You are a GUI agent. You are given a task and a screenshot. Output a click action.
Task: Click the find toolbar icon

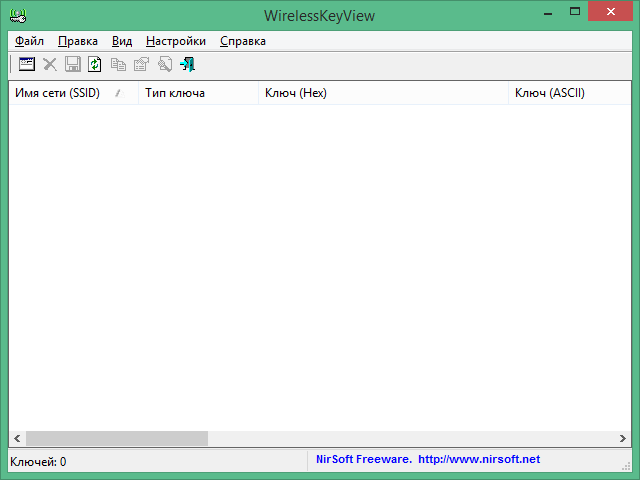pos(164,64)
